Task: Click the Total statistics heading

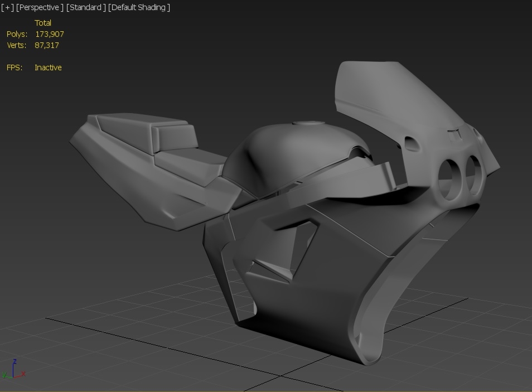Action: [43, 23]
